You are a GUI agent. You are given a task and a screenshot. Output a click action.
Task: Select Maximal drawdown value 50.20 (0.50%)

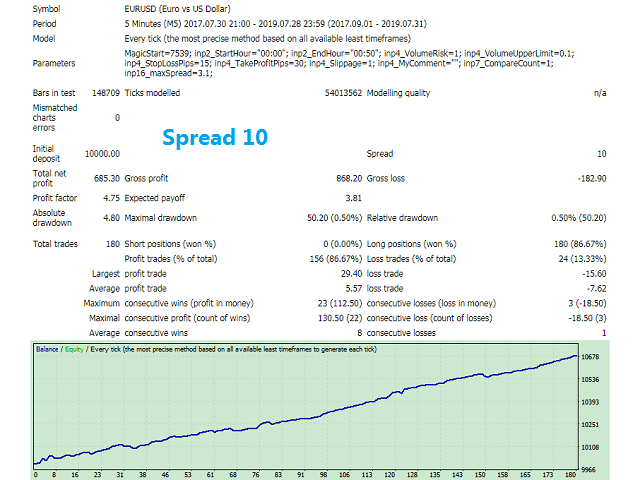coord(334,218)
